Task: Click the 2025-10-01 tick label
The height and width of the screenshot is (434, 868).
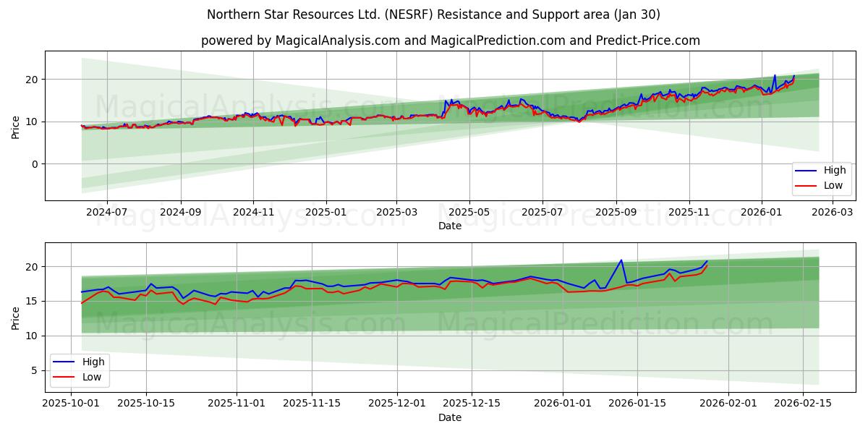Action: coord(71,404)
